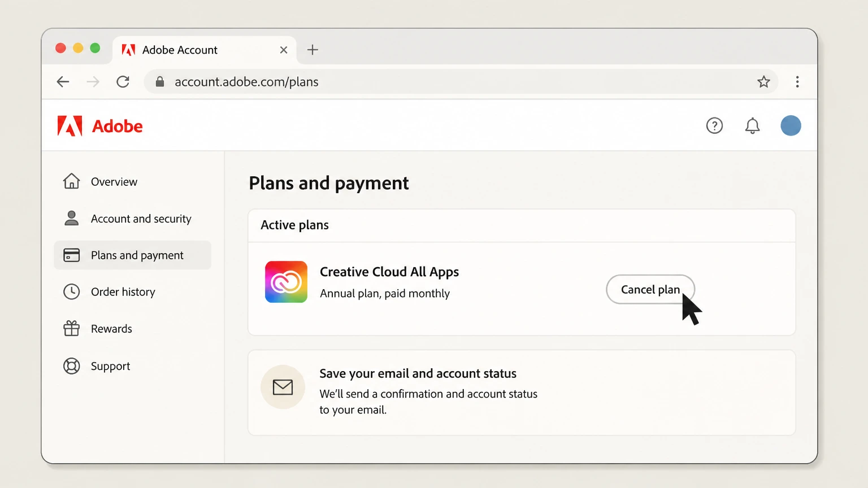868x488 pixels.
Task: Open Support in the sidebar
Action: click(132, 366)
